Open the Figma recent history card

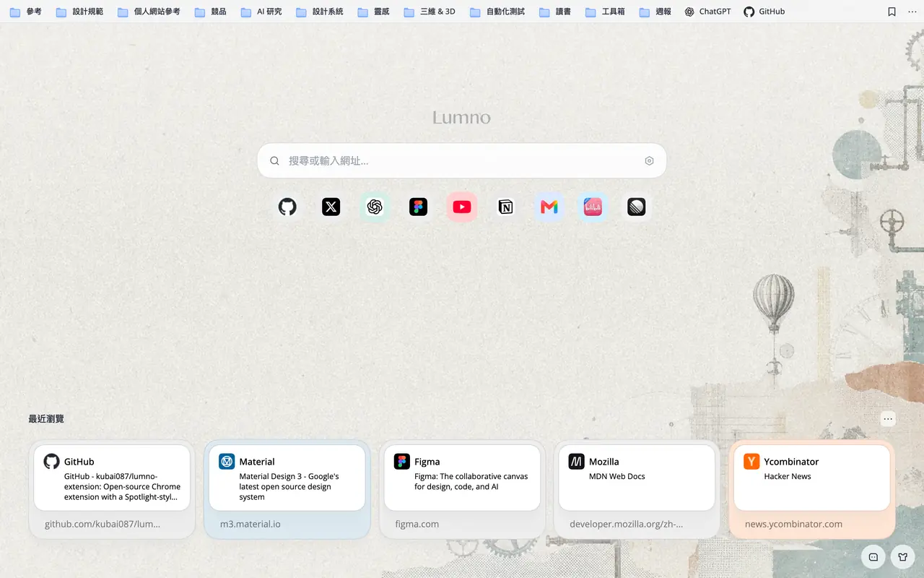(462, 490)
